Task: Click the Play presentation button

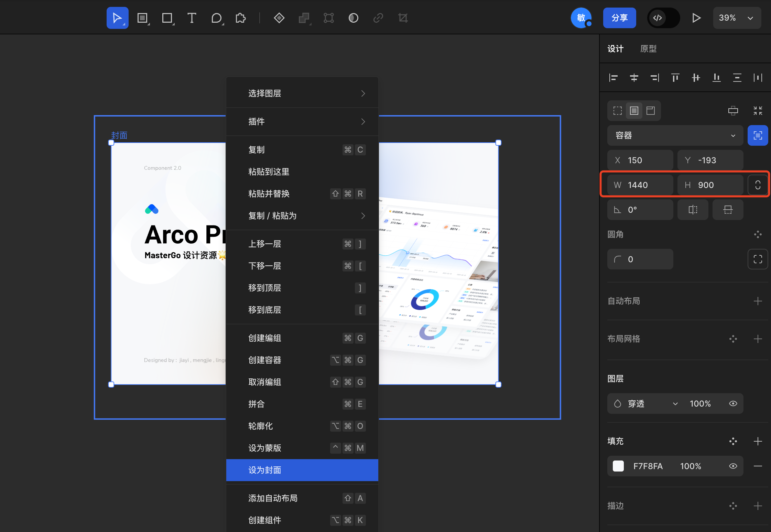Action: pyautogui.click(x=696, y=18)
